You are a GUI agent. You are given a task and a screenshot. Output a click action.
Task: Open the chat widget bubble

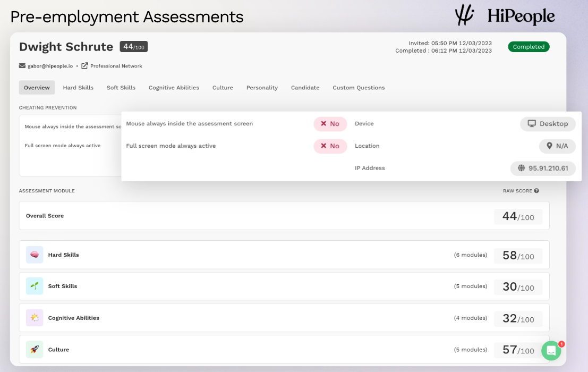point(551,351)
